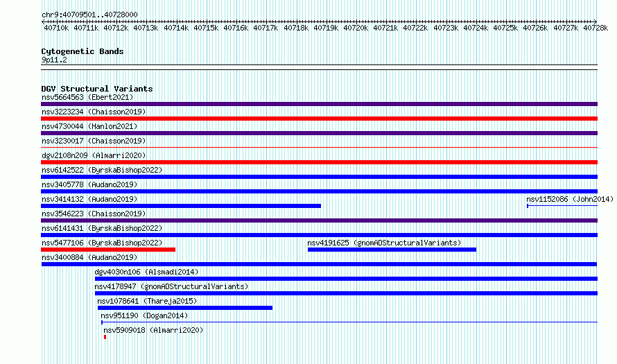This screenshot has height=364, width=617.
Task: Select the red nsv3223234 variant bar
Action: click(319, 119)
